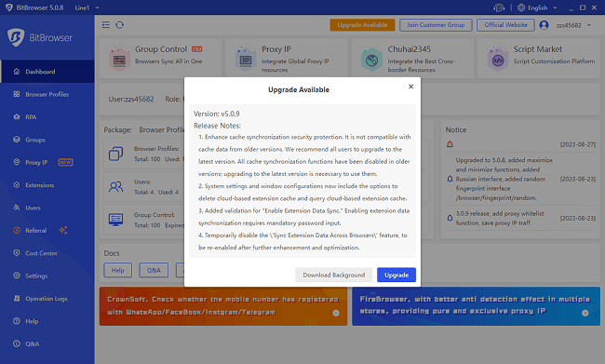Click the Help button under Docs
This screenshot has width=605, height=364.
click(117, 270)
